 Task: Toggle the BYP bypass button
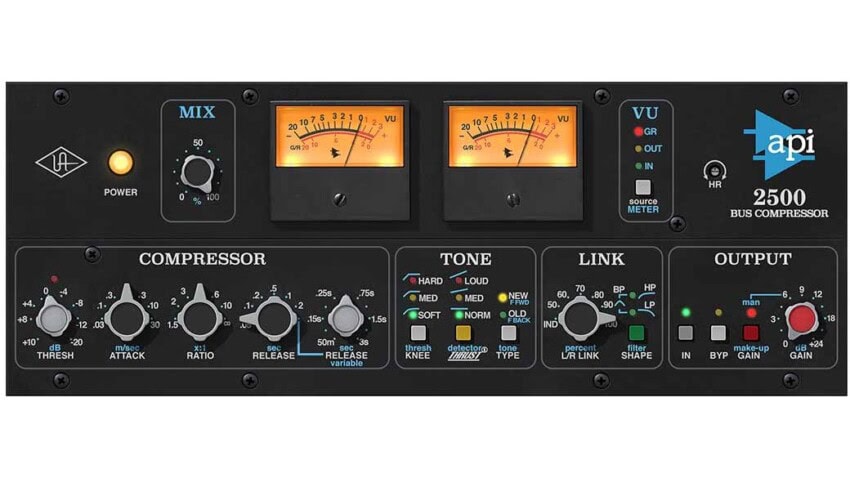click(x=718, y=333)
